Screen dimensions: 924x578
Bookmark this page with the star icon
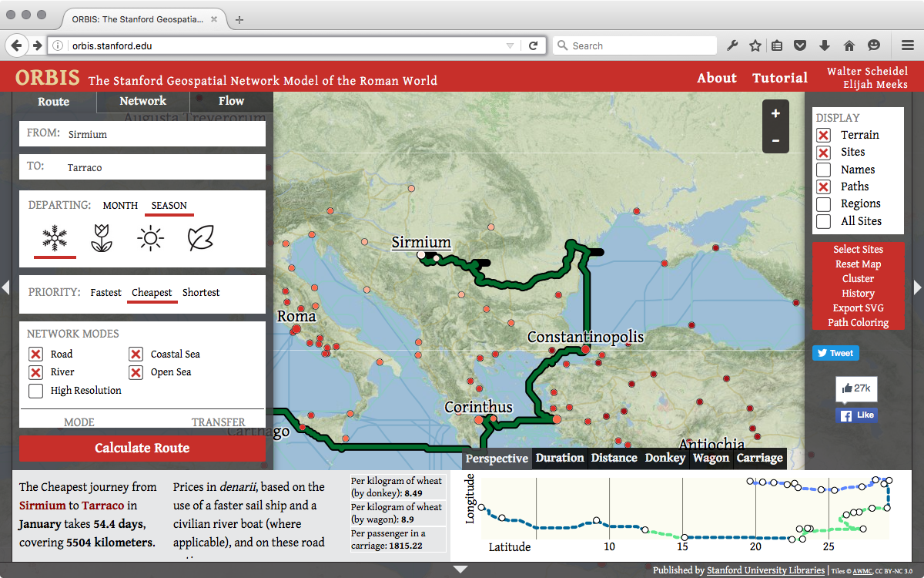tap(755, 45)
